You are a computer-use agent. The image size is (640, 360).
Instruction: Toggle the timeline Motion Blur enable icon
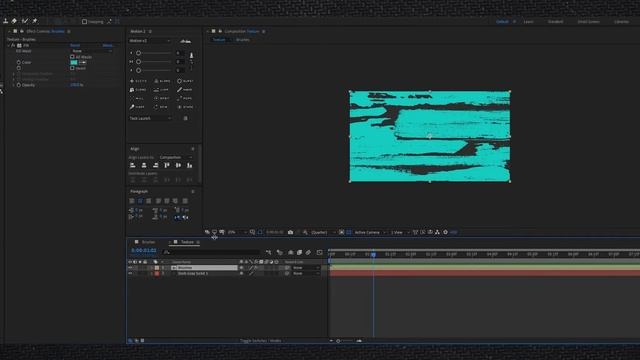click(x=308, y=252)
